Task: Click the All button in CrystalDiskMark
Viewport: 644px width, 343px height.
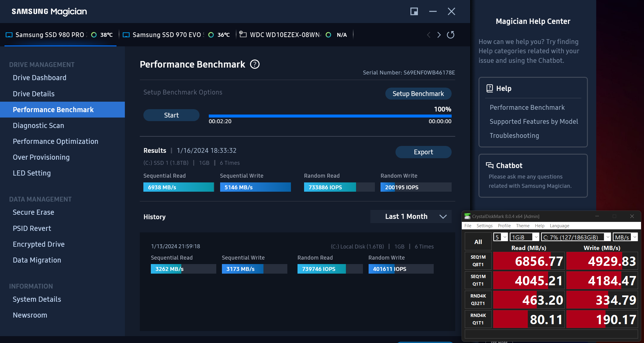Action: click(478, 242)
